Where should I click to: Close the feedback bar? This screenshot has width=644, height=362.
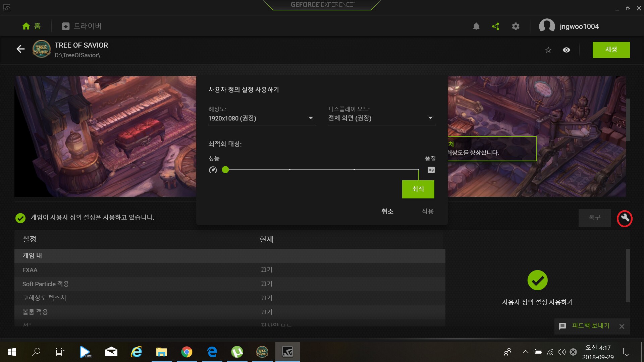pos(622,326)
